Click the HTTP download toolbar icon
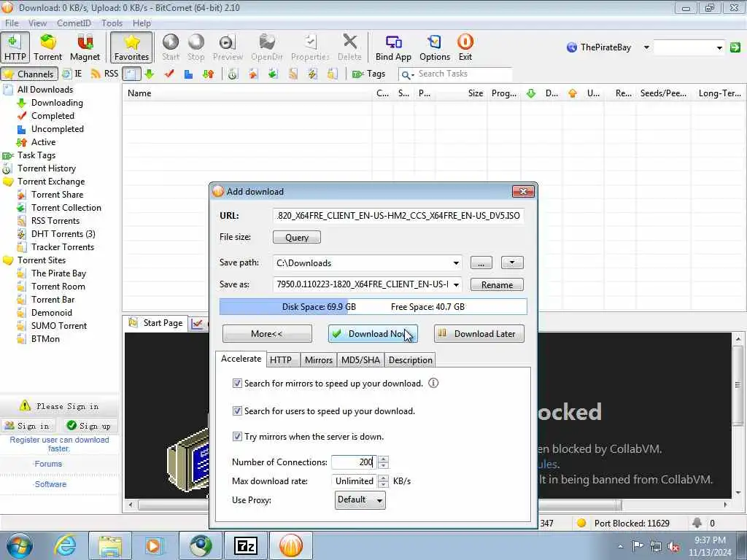 point(15,47)
